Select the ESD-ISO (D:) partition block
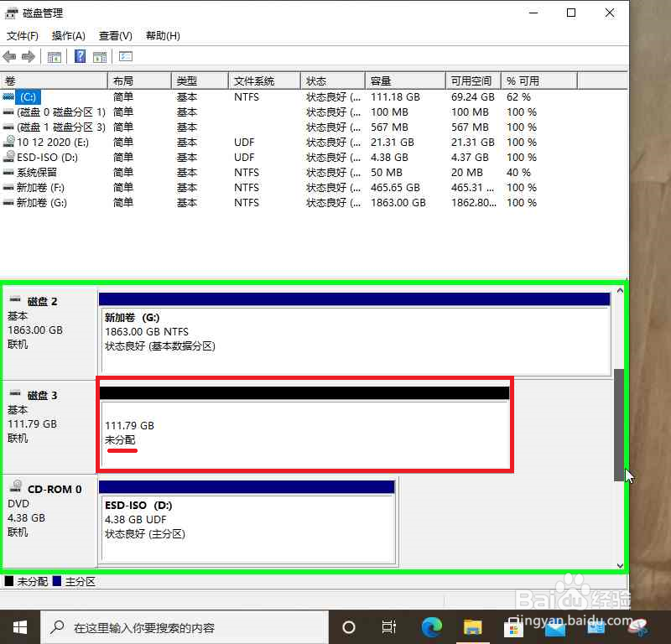Image resolution: width=671 pixels, height=644 pixels. pyautogui.click(x=247, y=522)
